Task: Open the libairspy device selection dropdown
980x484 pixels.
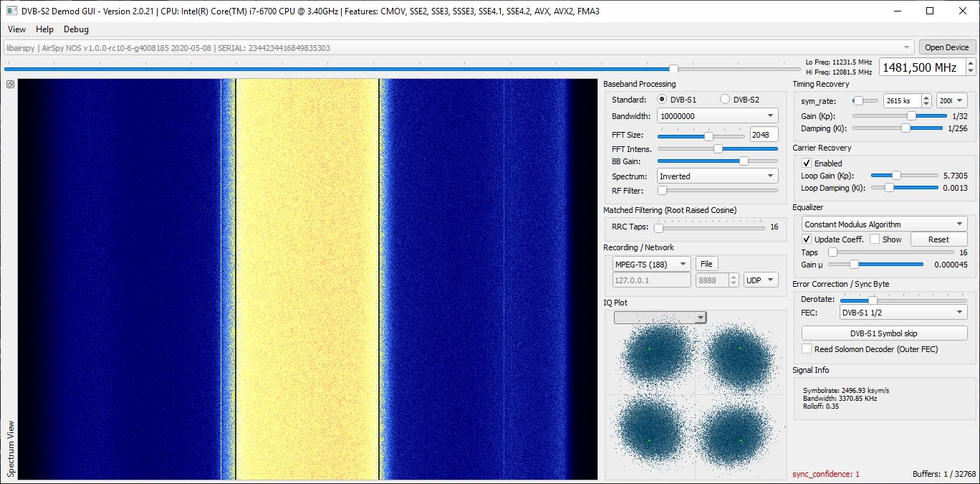Action: (x=458, y=48)
